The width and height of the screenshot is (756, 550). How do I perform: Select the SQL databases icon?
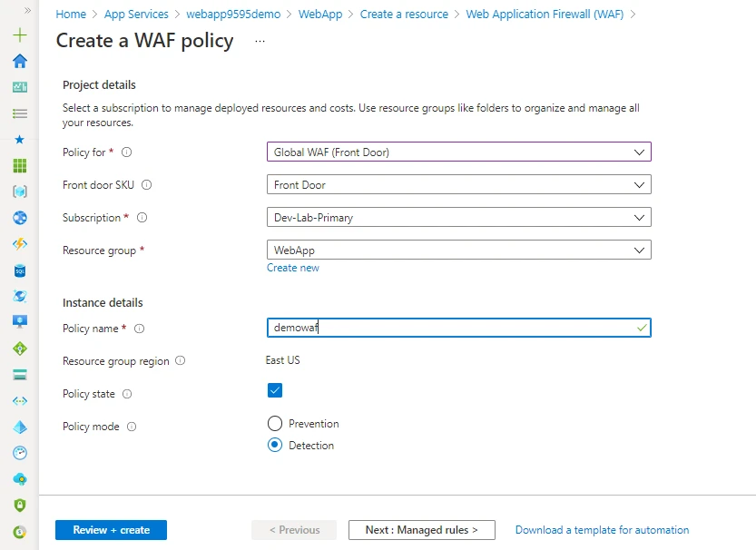pyautogui.click(x=19, y=270)
